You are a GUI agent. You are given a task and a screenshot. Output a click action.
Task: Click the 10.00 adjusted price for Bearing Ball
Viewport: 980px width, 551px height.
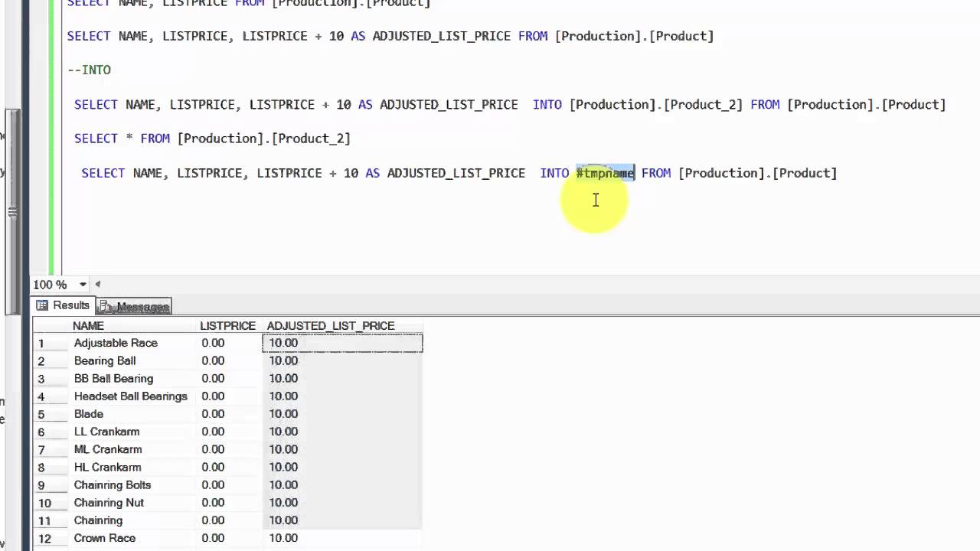(x=342, y=360)
